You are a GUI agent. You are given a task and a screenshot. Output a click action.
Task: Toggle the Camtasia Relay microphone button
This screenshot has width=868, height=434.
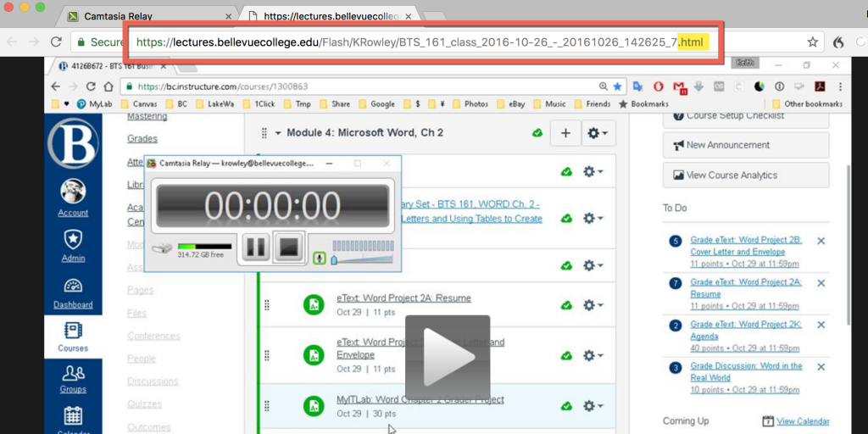click(320, 258)
